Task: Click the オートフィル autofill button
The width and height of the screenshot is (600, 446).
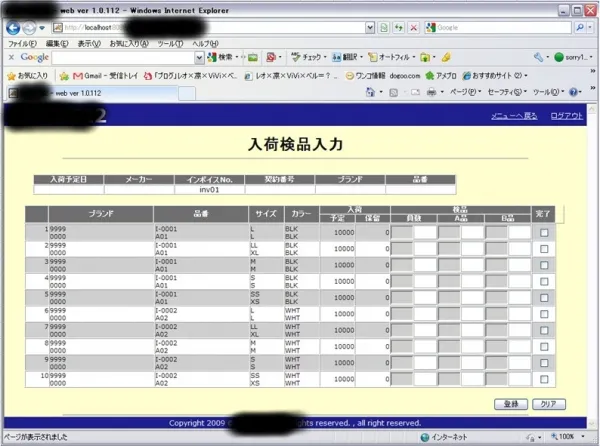Action: tap(390, 57)
